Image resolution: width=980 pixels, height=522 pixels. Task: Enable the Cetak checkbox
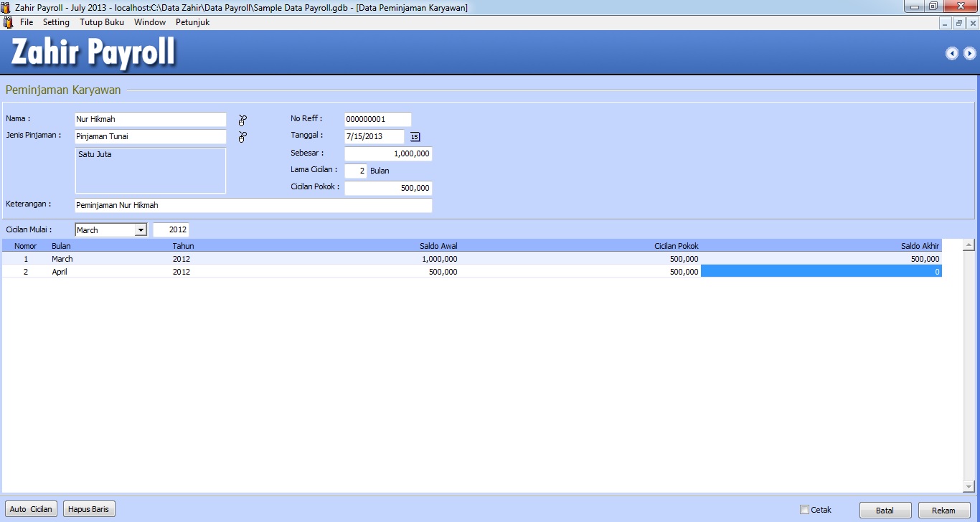pyautogui.click(x=804, y=510)
